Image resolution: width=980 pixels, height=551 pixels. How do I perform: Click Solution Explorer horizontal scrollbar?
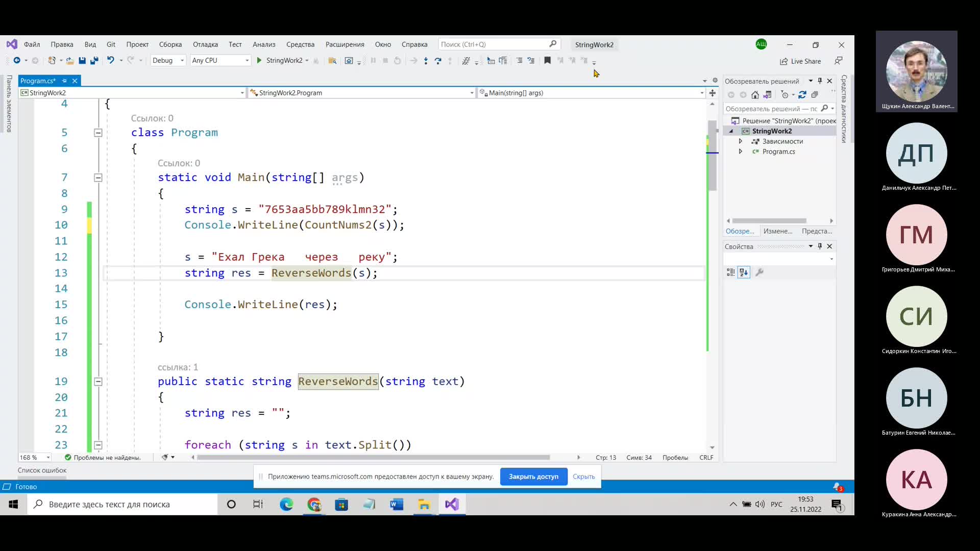[769, 221]
